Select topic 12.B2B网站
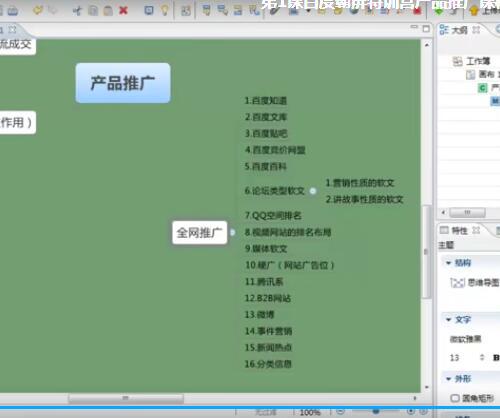This screenshot has width=500, height=418. pos(268,298)
